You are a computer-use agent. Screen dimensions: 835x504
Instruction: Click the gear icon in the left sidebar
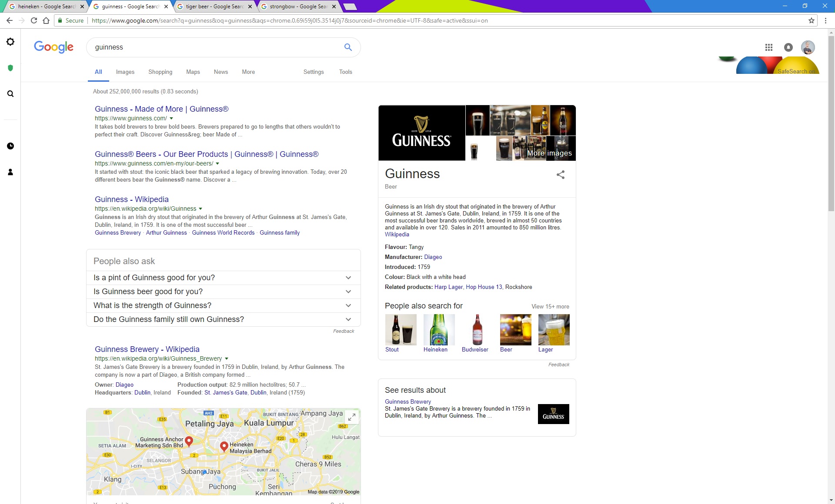click(10, 42)
